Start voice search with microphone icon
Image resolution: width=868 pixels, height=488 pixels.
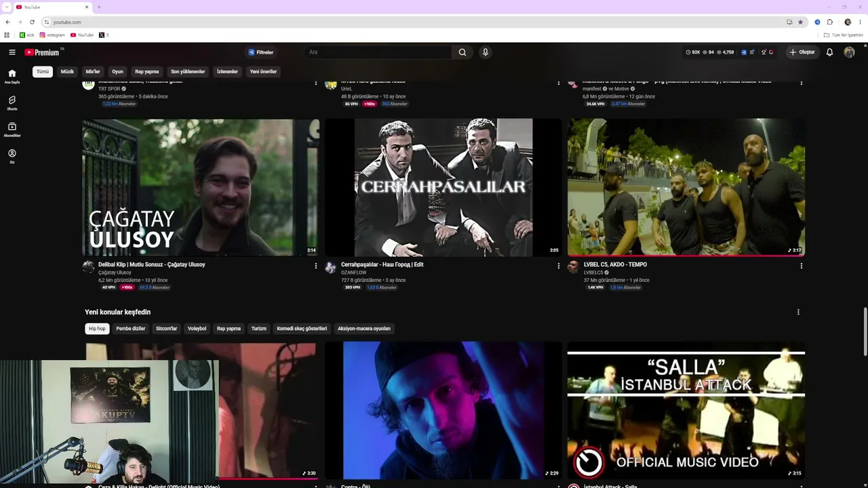[485, 52]
